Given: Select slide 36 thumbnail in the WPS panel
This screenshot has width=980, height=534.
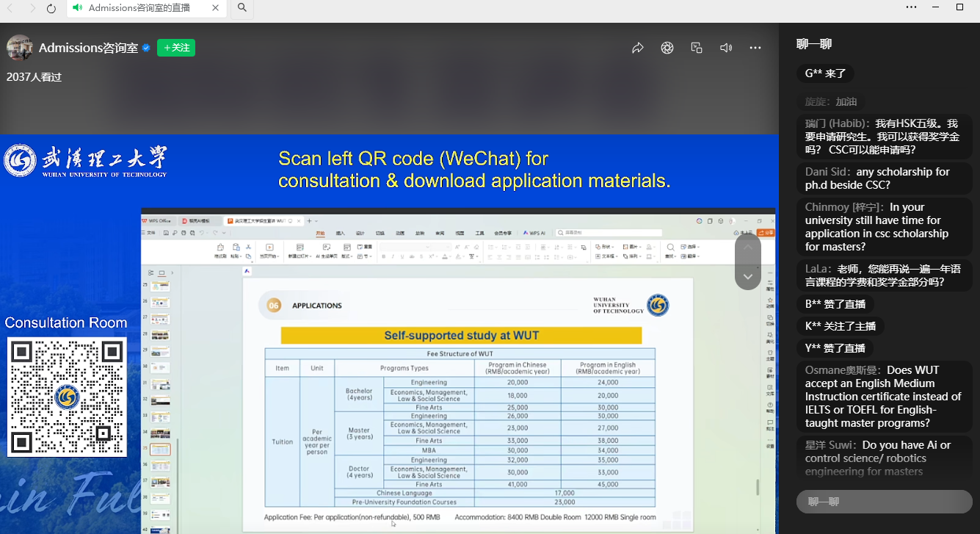Looking at the screenshot, I should (x=160, y=466).
